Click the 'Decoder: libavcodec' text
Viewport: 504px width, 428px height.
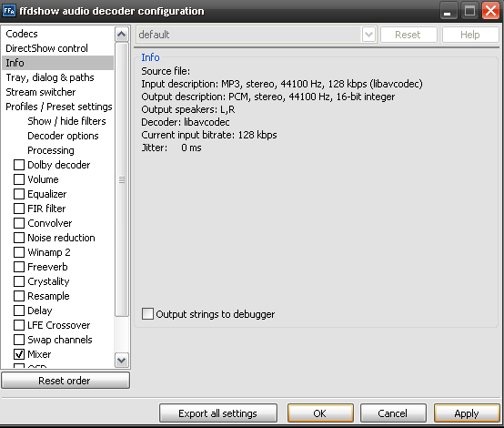186,122
